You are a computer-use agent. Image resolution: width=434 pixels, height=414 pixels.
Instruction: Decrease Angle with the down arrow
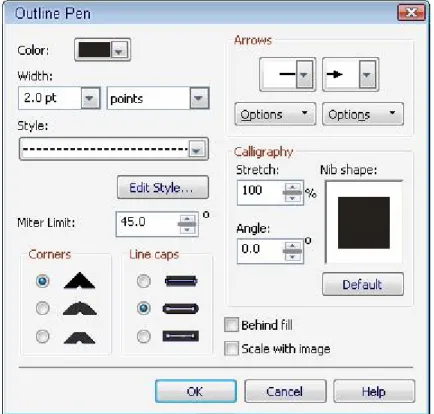(x=292, y=257)
